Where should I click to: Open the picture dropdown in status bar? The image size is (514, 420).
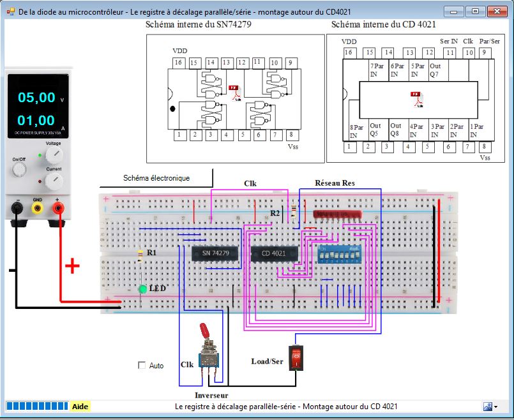[490, 407]
